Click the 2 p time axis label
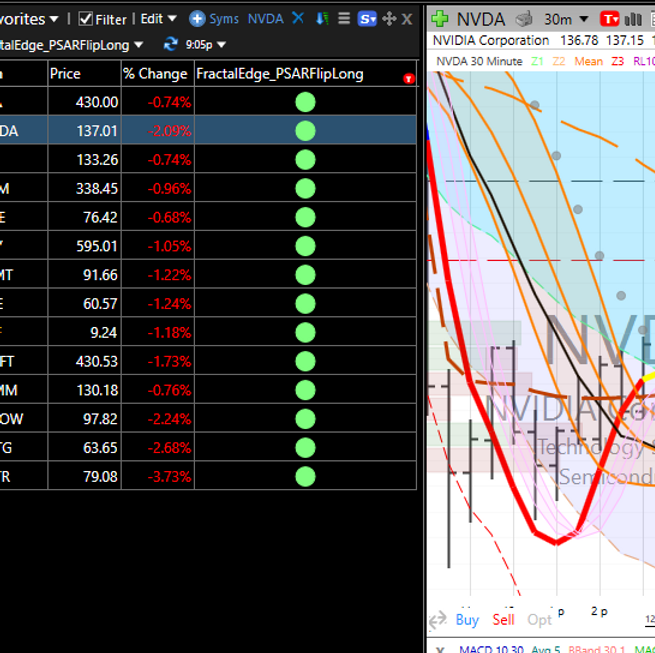Screen dimensions: 655x653 pyautogui.click(x=599, y=611)
